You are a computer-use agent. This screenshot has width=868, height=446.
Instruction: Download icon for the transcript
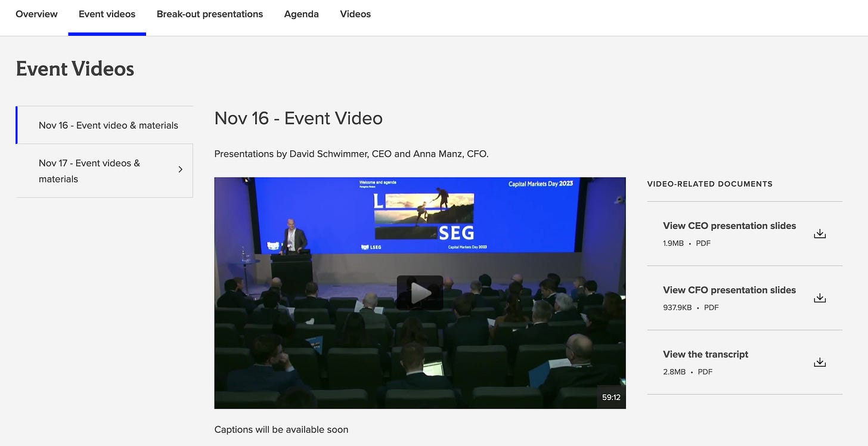point(820,363)
